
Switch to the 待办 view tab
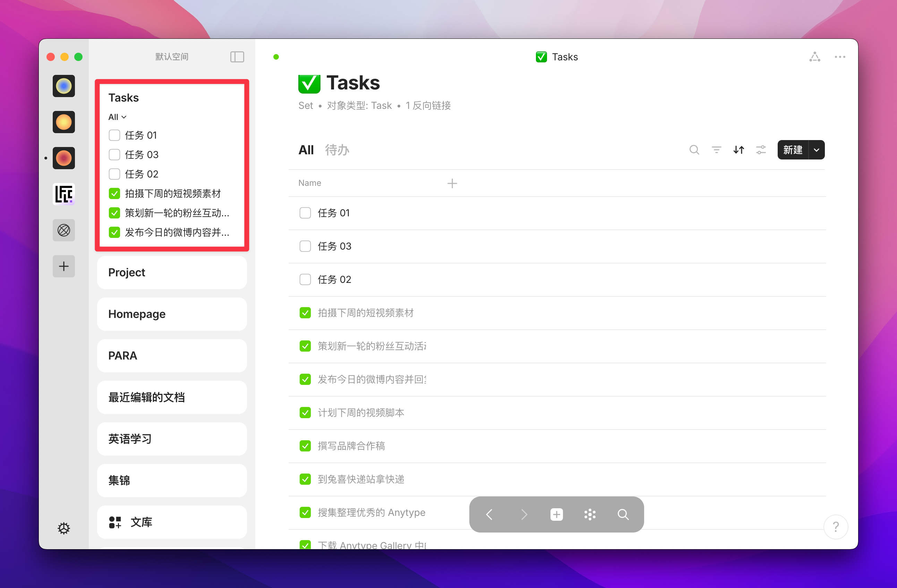coord(337,150)
